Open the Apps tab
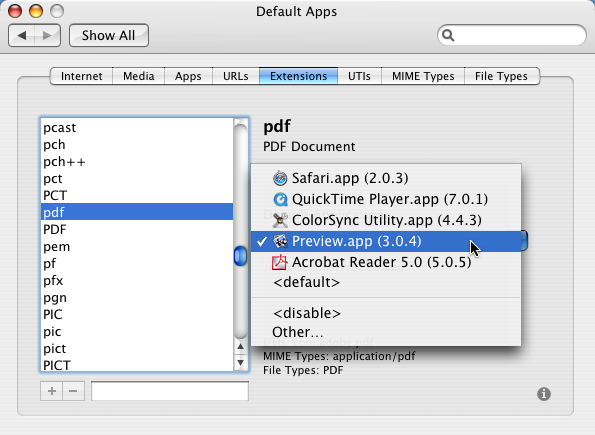Viewport: 595px width, 435px height. (188, 76)
